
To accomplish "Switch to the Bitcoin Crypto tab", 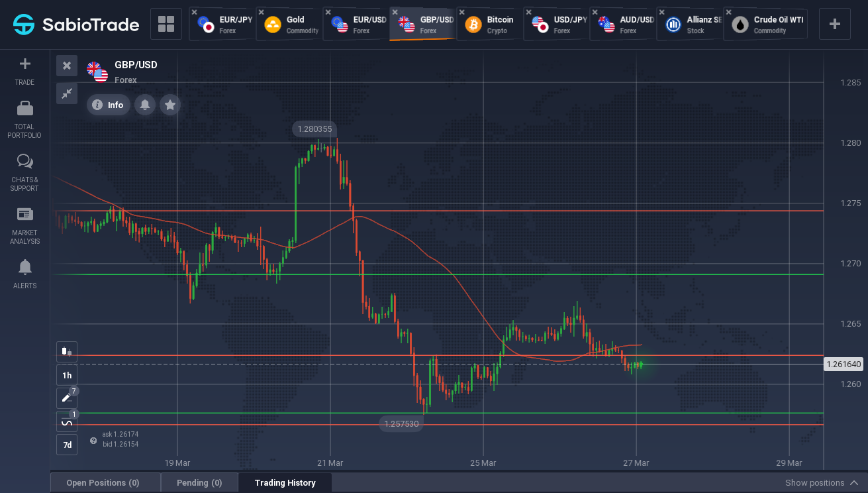I will pos(490,25).
